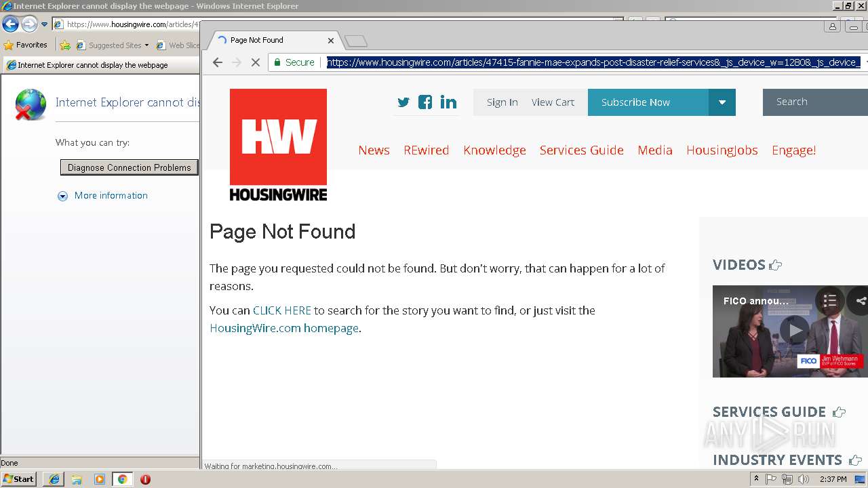Image resolution: width=868 pixels, height=488 pixels.
Task: Click the system clock 2:37 PM
Action: (833, 479)
